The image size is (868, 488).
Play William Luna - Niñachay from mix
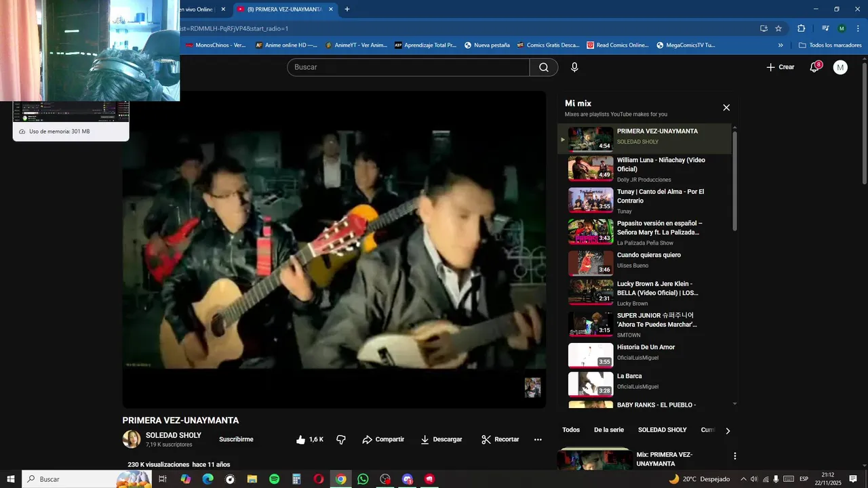click(x=645, y=169)
